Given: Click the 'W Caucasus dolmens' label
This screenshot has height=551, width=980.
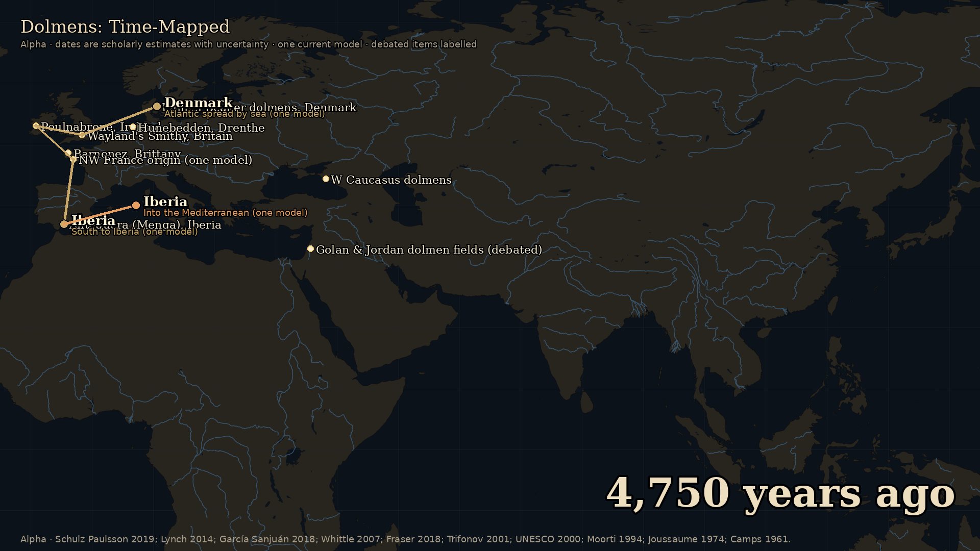Looking at the screenshot, I should coord(391,180).
